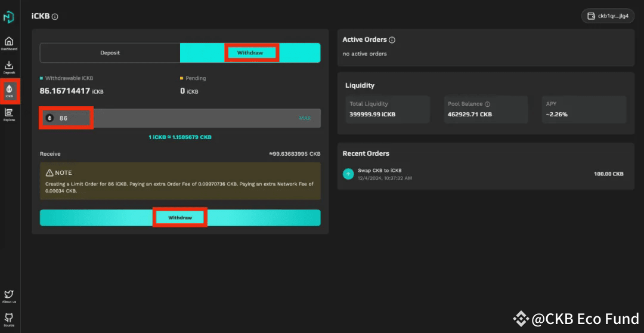The height and width of the screenshot is (333, 644).
Task: Click the Total Liquidity card
Action: (x=388, y=109)
